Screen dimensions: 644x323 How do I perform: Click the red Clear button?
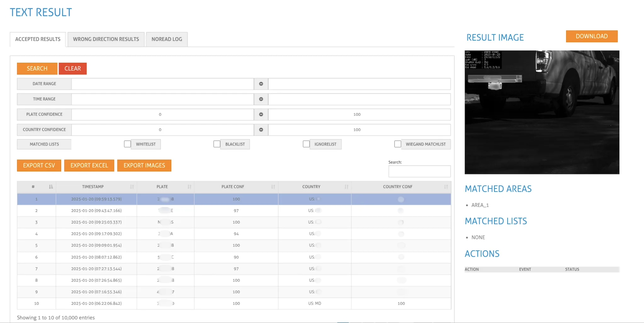(x=73, y=68)
